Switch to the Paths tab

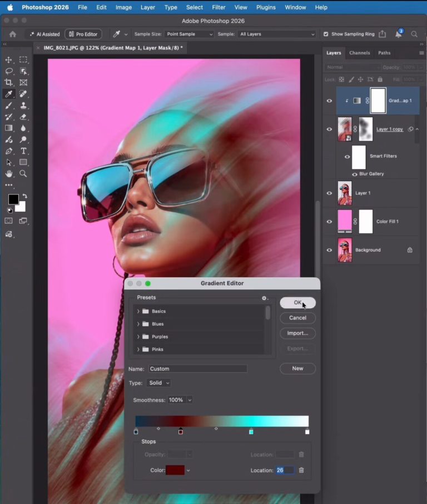coord(384,53)
